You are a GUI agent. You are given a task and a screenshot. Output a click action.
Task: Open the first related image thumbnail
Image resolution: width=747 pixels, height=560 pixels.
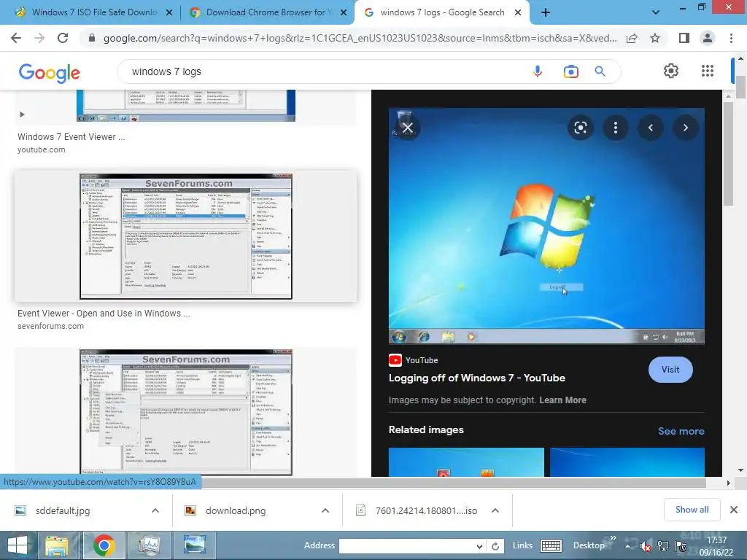tap(466, 462)
